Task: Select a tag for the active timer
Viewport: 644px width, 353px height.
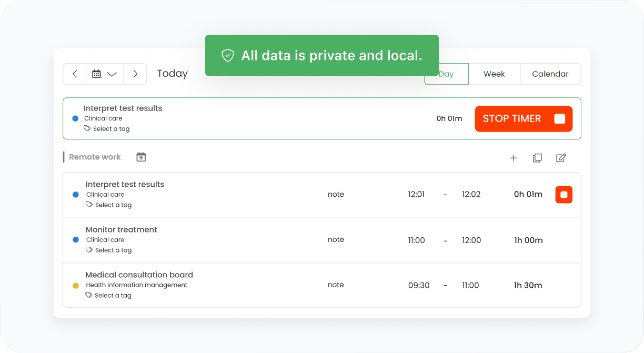Action: 107,129
